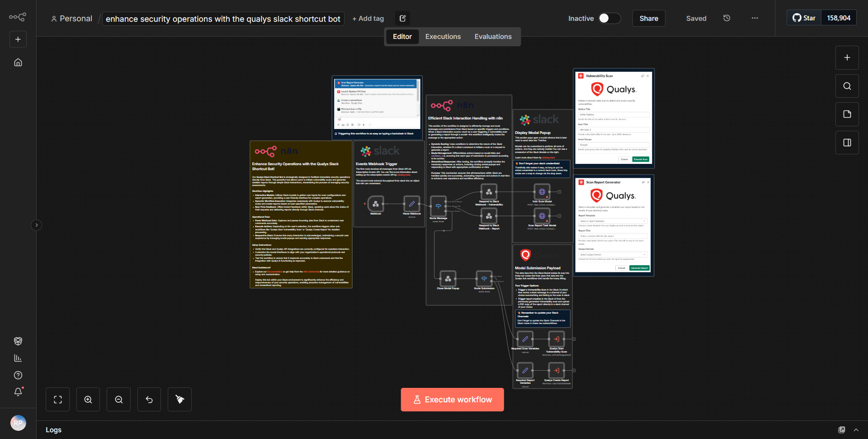Tidy up the workflow with the broom icon
This screenshot has height=439, width=868.
[179, 399]
